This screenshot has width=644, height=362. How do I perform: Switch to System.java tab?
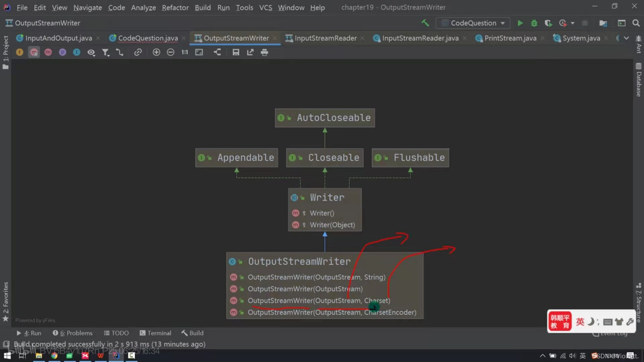(581, 38)
